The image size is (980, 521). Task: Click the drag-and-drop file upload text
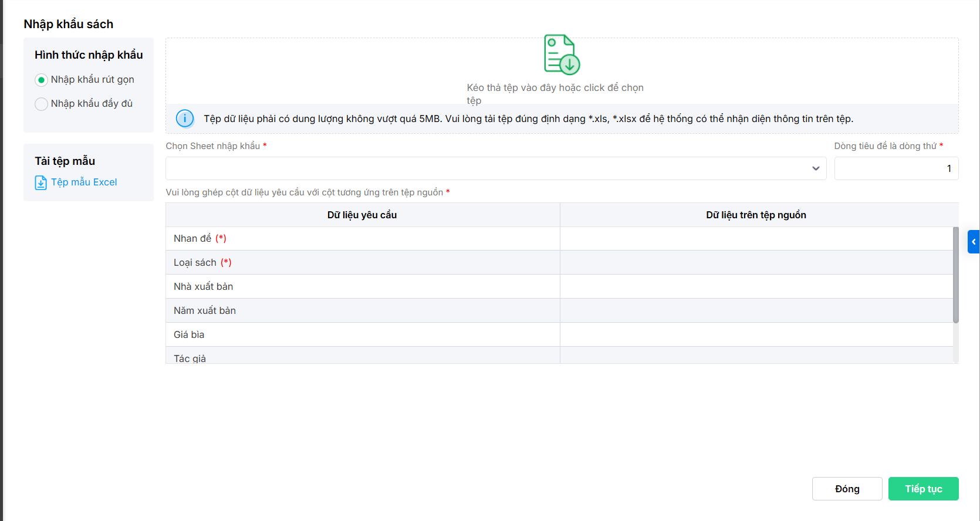555,94
